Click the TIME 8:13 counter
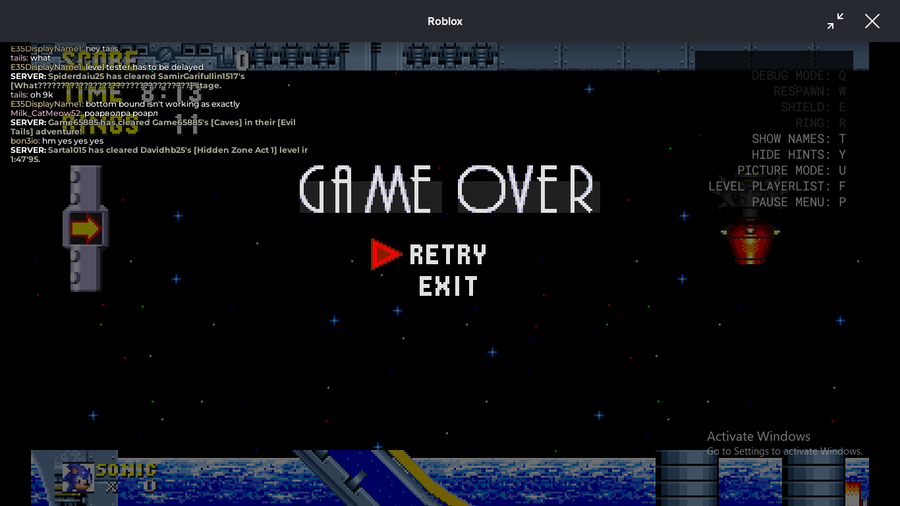 click(133, 93)
